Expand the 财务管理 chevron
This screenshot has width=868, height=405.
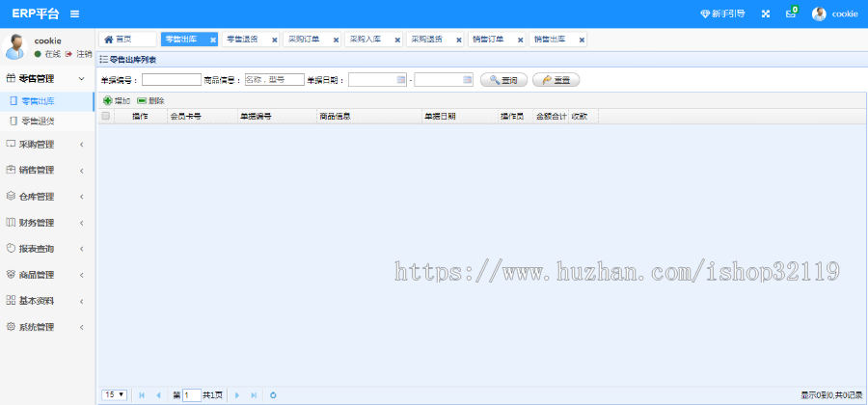81,223
